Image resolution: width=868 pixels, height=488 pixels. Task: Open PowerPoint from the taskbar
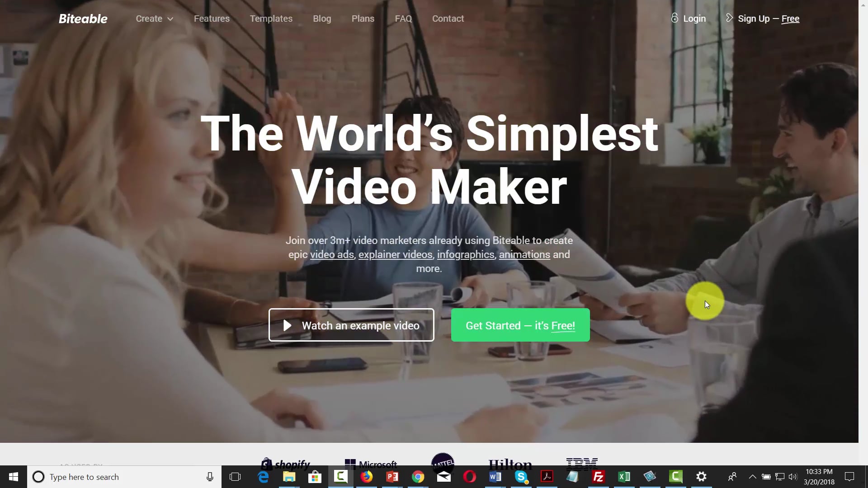coord(392,477)
